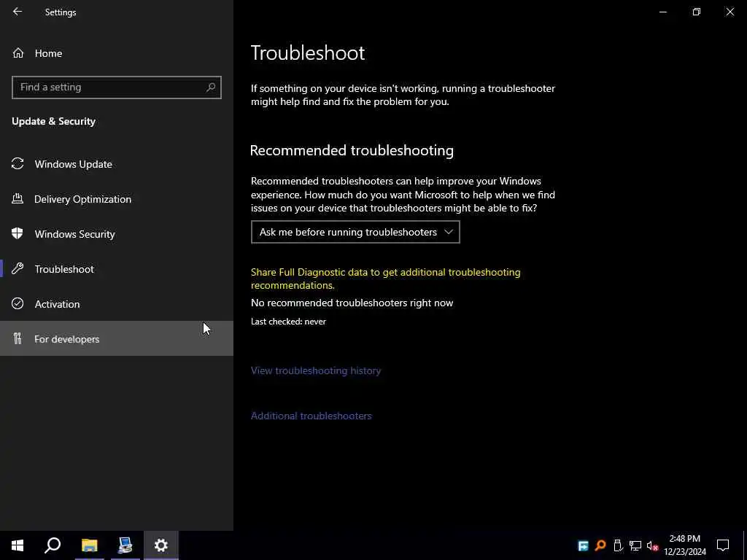Open the Windows Start menu
Viewport: 747px width, 560px height.
click(x=18, y=545)
